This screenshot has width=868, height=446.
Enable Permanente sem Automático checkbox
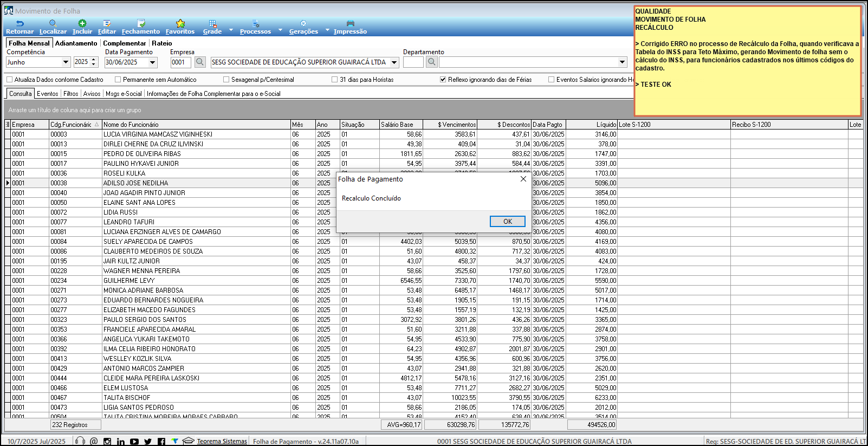118,79
